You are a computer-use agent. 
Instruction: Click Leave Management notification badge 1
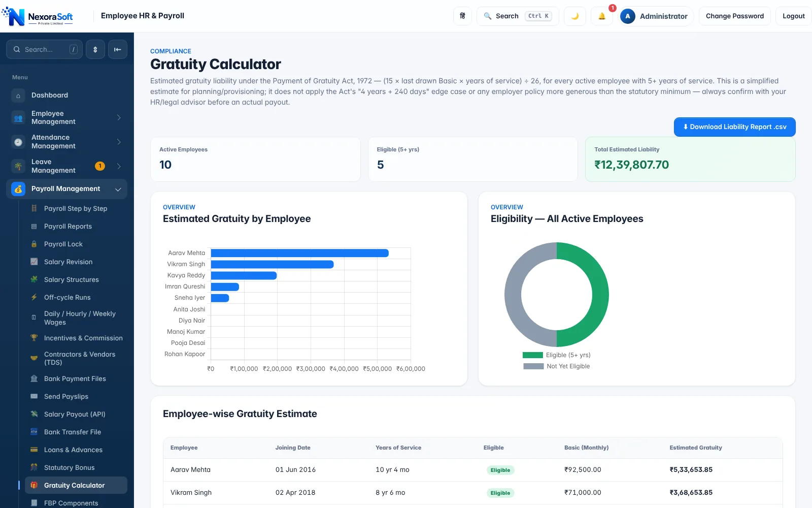100,166
